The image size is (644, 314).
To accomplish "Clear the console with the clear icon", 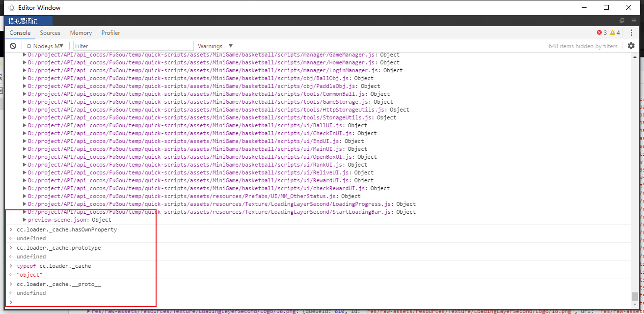I will click(13, 46).
